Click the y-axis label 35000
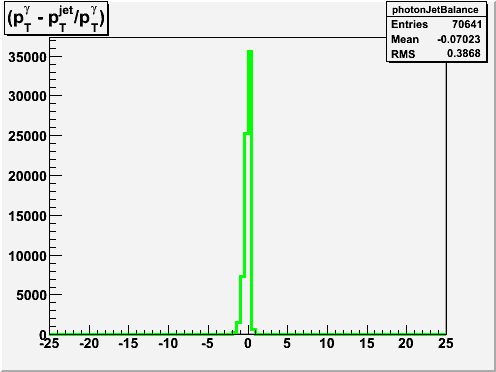The image size is (496, 372). 27,57
